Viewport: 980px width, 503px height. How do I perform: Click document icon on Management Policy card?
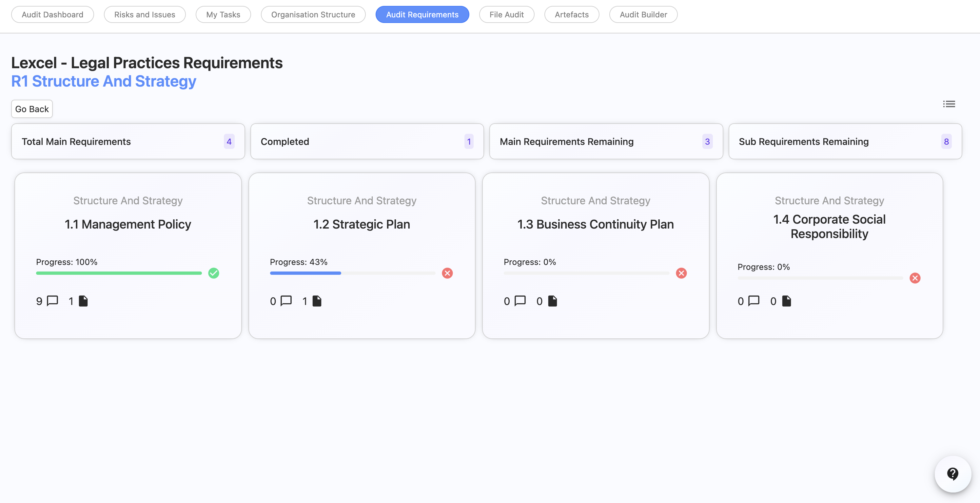pos(83,301)
